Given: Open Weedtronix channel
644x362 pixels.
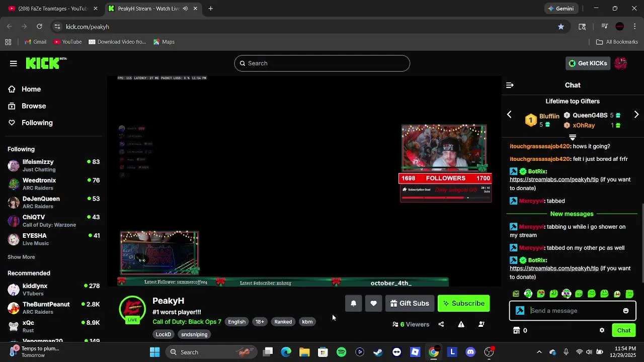Looking at the screenshot, I should [53, 184].
